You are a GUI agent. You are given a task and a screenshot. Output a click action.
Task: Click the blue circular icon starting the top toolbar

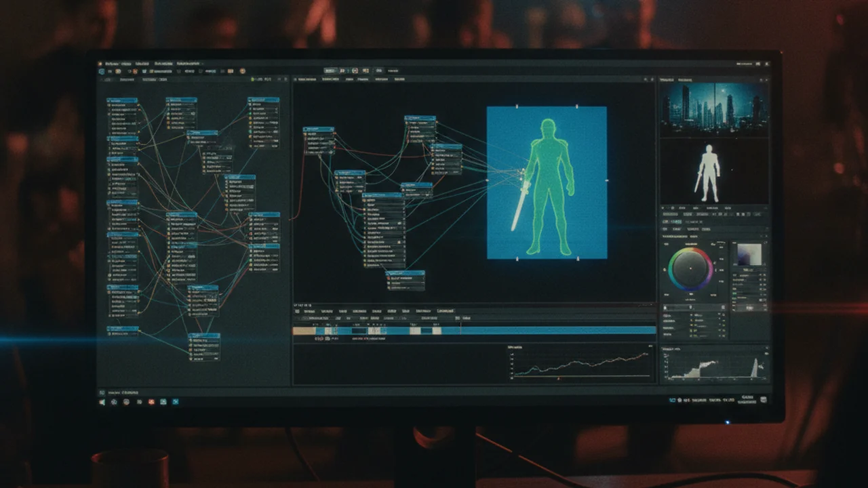pos(101,70)
